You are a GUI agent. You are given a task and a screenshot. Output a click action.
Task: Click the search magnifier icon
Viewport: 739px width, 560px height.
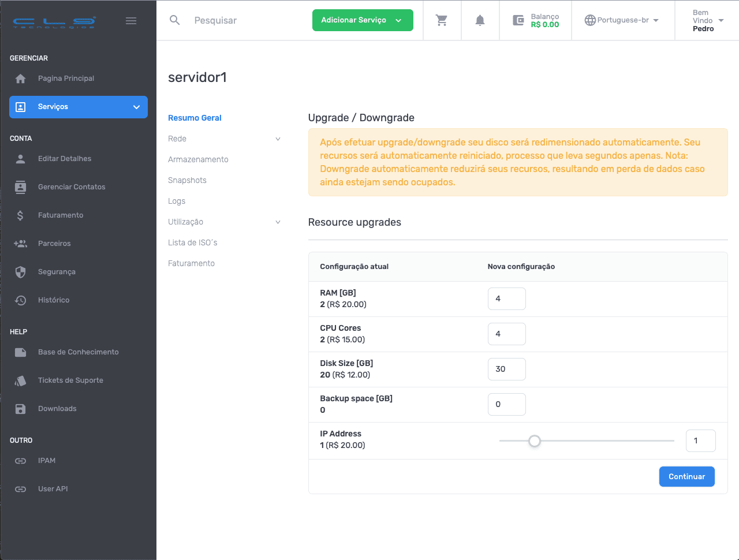(x=175, y=20)
